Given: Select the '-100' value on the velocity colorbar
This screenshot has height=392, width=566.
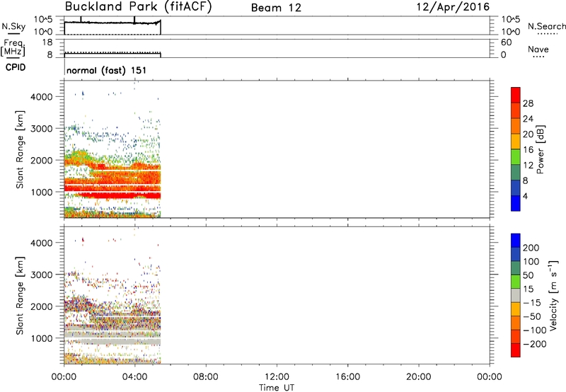Looking at the screenshot, I should (535, 330).
